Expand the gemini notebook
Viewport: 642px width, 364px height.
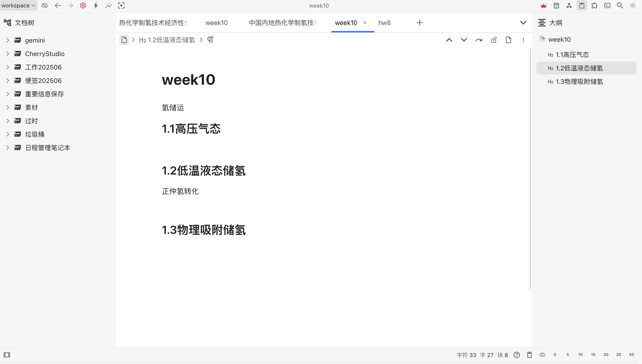coord(8,40)
